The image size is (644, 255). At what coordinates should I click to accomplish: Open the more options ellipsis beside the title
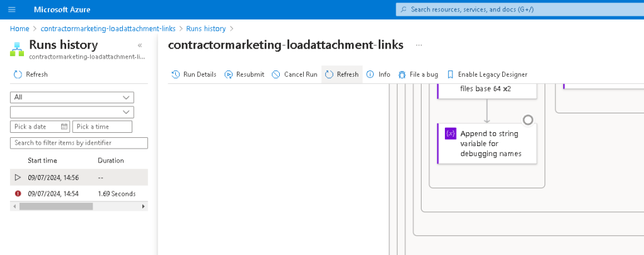click(x=418, y=45)
